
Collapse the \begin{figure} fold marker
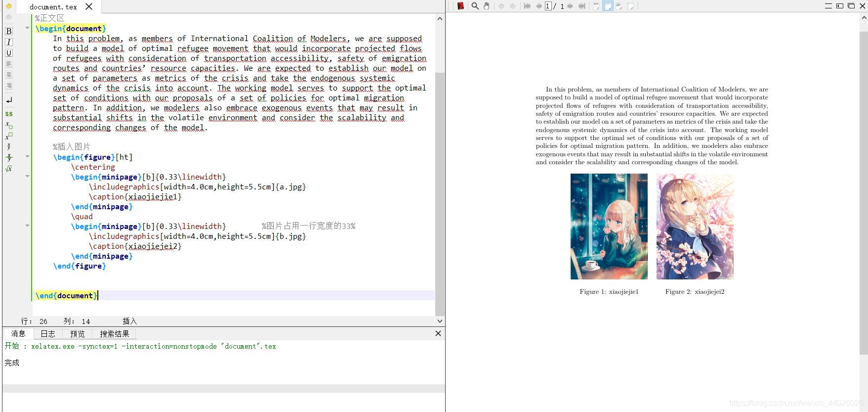pyautogui.click(x=28, y=156)
